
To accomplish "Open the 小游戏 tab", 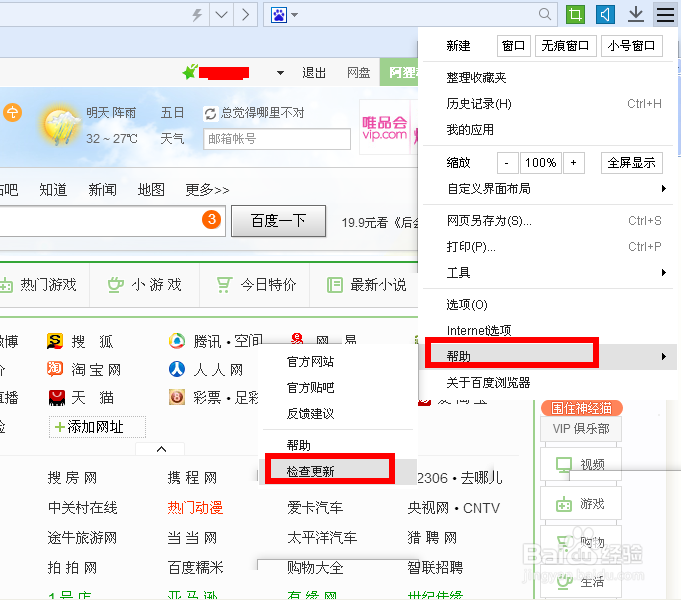I will click(145, 285).
